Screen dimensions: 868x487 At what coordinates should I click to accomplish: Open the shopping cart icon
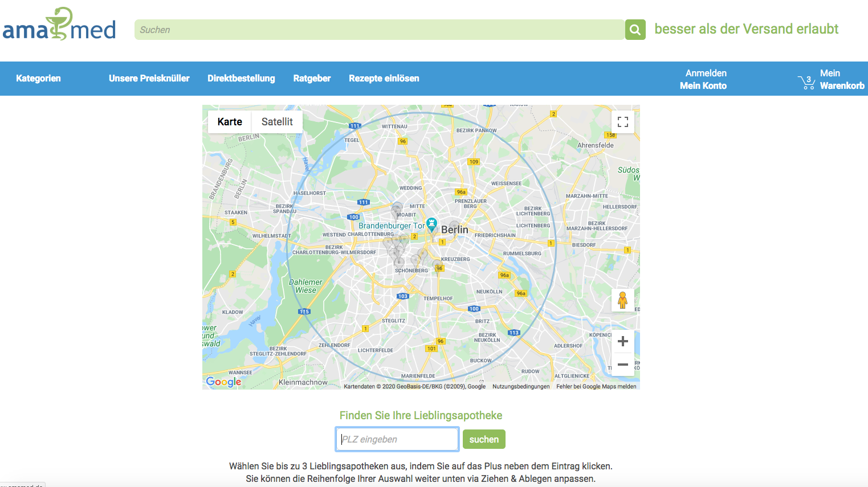click(x=806, y=82)
